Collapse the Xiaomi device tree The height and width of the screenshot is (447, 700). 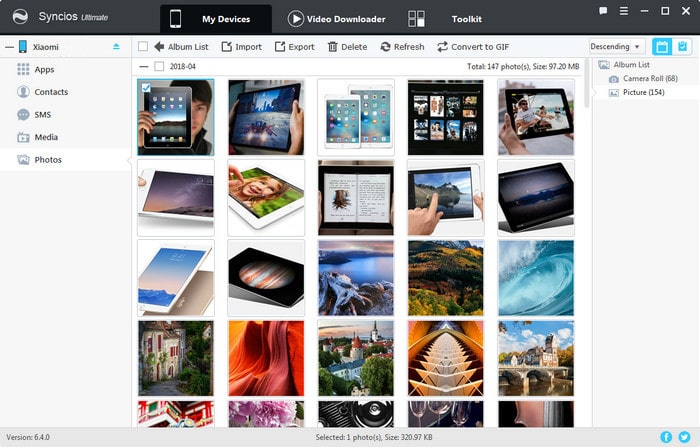click(9, 47)
